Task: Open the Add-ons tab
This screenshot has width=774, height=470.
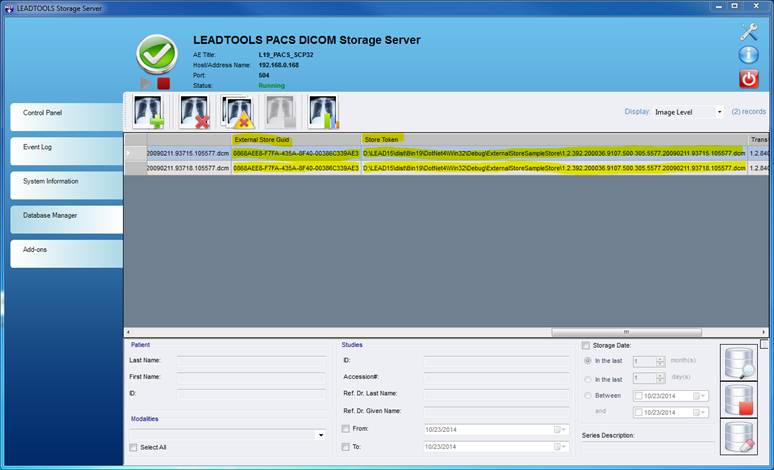Action: (67, 254)
